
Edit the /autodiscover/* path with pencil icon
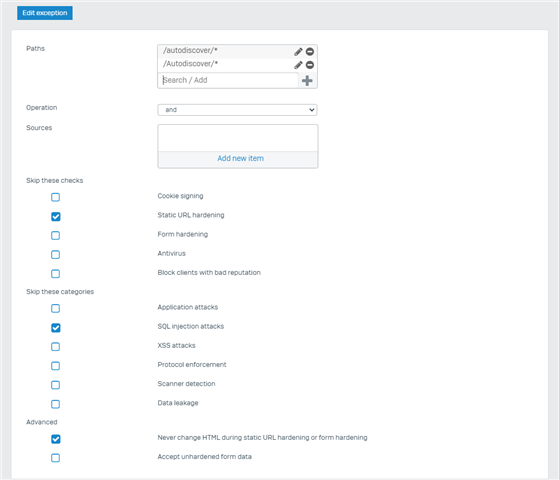click(298, 52)
